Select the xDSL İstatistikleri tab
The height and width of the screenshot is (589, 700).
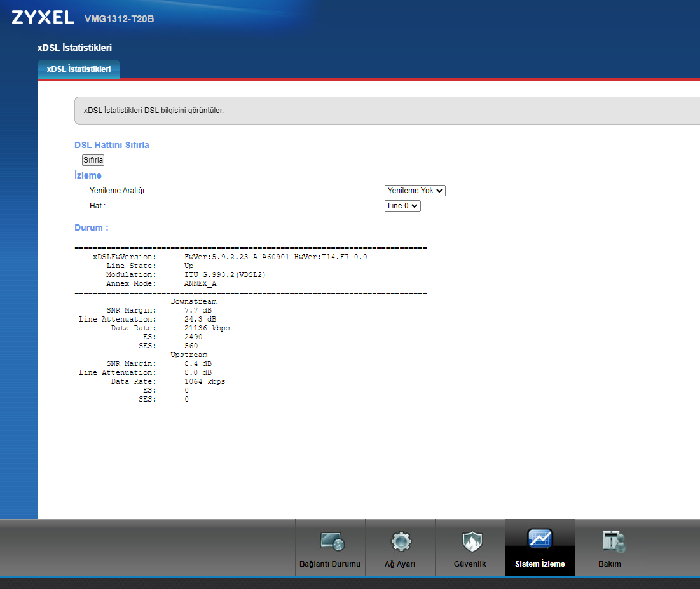79,69
